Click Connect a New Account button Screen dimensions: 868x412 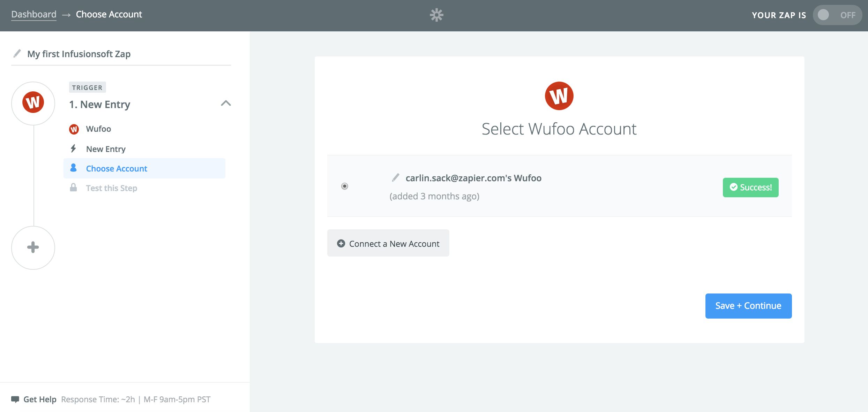388,243
